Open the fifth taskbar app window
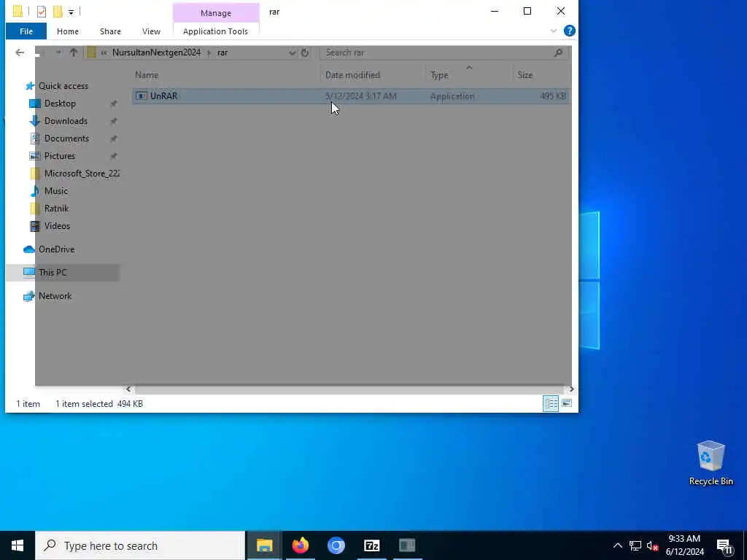 tap(407, 545)
